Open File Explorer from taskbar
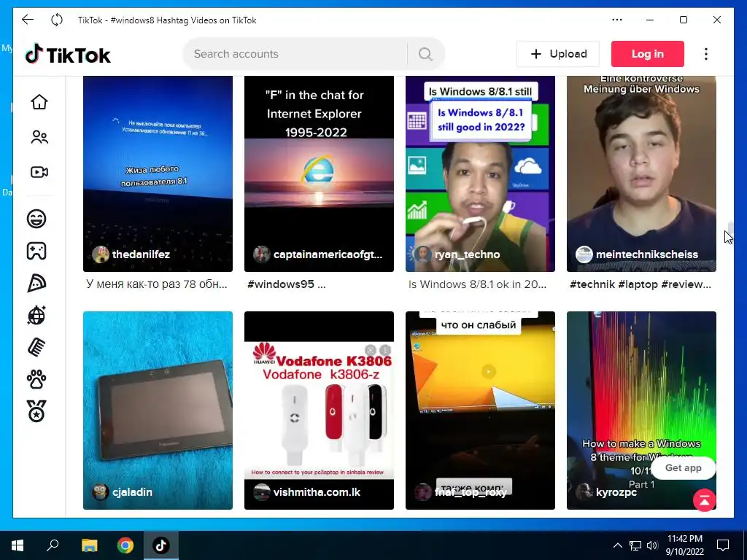Screen dimensions: 747x560 89,545
